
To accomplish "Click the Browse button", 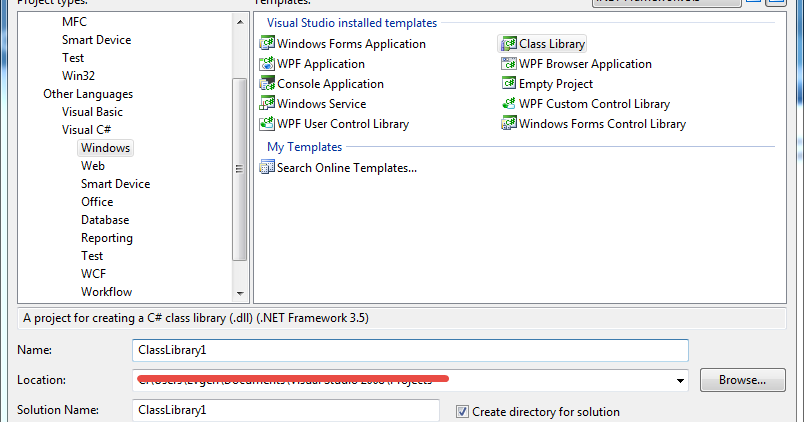I will (x=742, y=380).
